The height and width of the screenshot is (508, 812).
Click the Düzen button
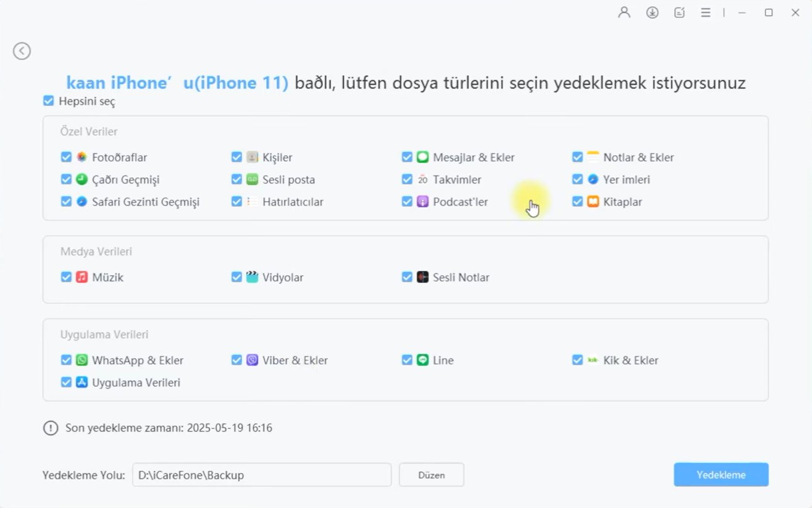click(x=432, y=475)
